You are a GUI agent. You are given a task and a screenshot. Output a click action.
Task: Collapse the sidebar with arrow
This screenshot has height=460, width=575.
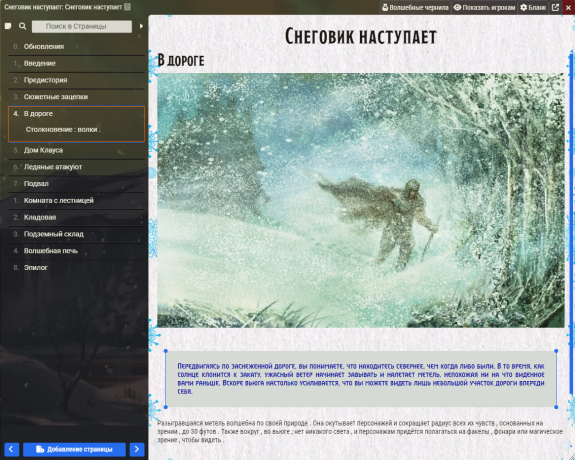point(141,26)
